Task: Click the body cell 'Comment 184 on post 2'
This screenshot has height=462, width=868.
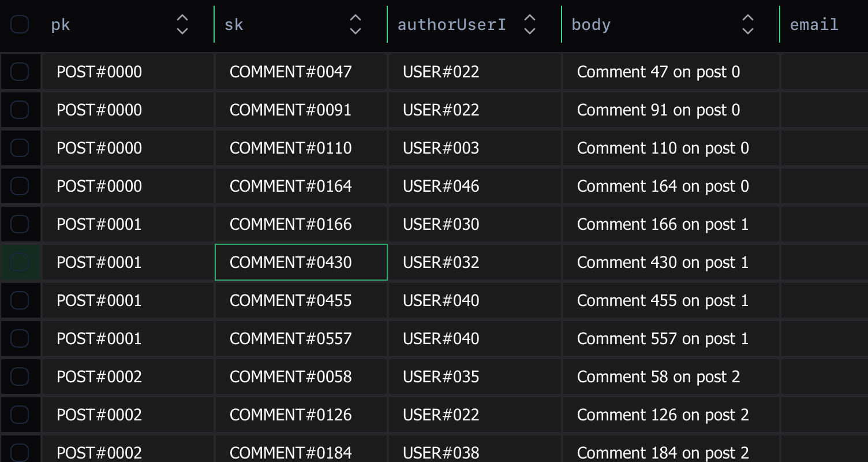Action: click(x=671, y=449)
